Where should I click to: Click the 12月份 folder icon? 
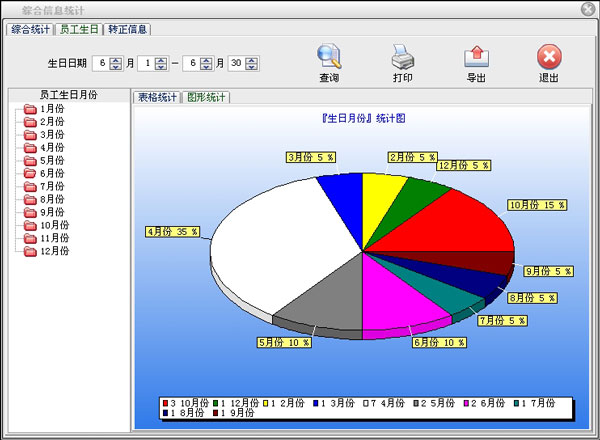pos(30,251)
